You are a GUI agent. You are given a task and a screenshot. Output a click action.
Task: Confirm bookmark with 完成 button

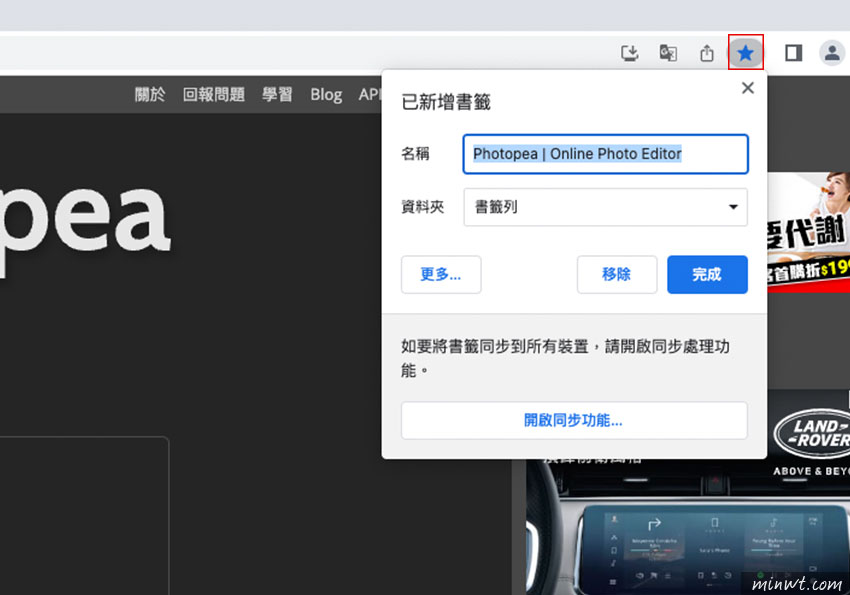click(707, 275)
